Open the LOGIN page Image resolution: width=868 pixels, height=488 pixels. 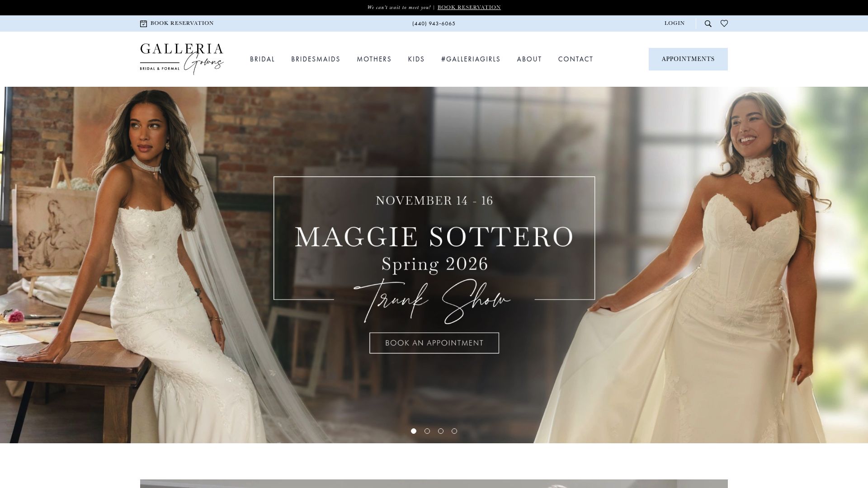674,23
